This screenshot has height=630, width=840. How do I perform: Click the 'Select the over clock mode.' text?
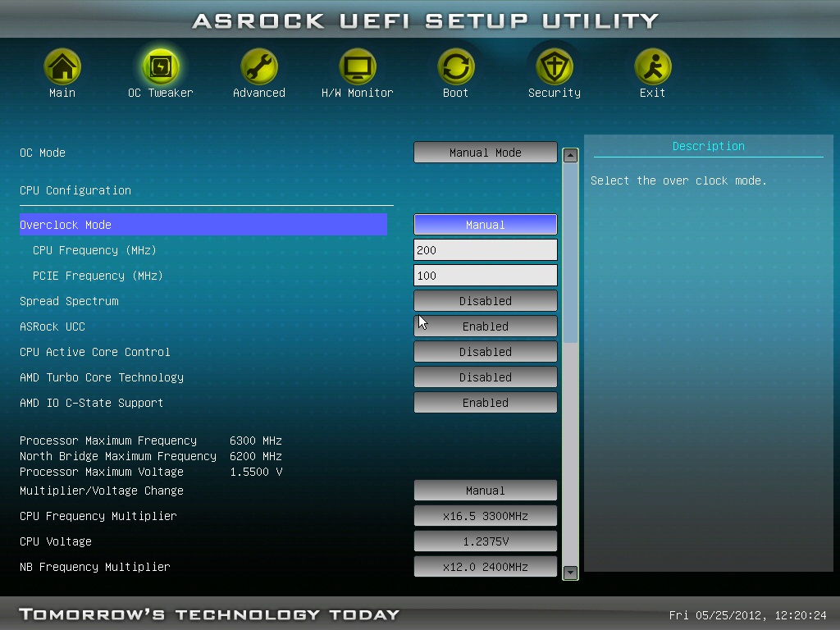click(x=678, y=180)
